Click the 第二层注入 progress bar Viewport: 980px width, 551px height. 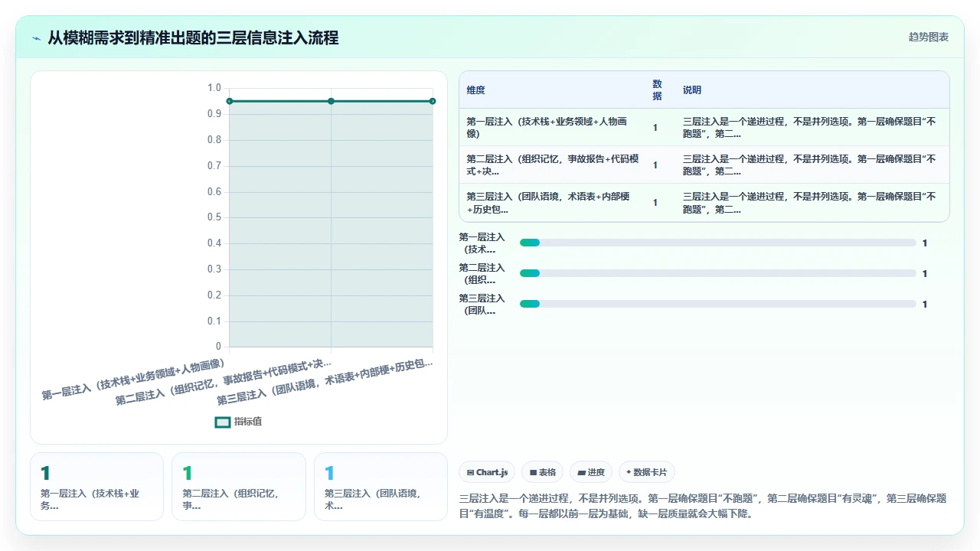click(718, 273)
